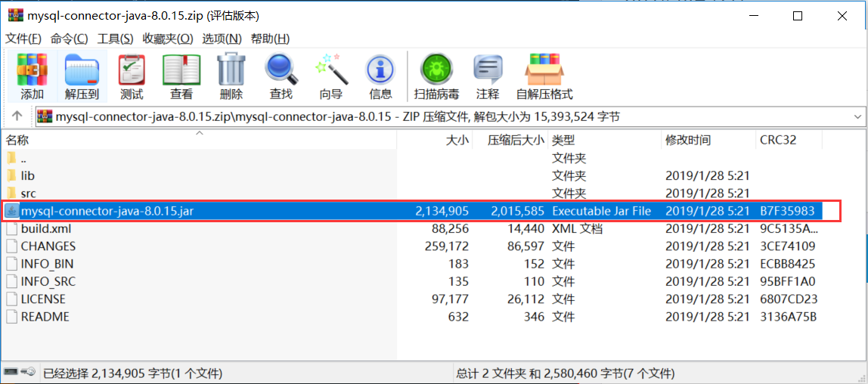Click the lib folder icon

11,176
